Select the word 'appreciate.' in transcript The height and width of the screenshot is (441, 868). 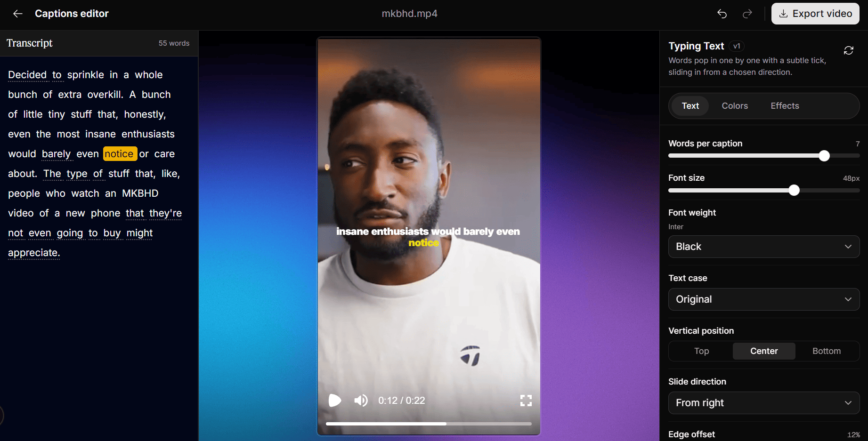click(x=34, y=253)
